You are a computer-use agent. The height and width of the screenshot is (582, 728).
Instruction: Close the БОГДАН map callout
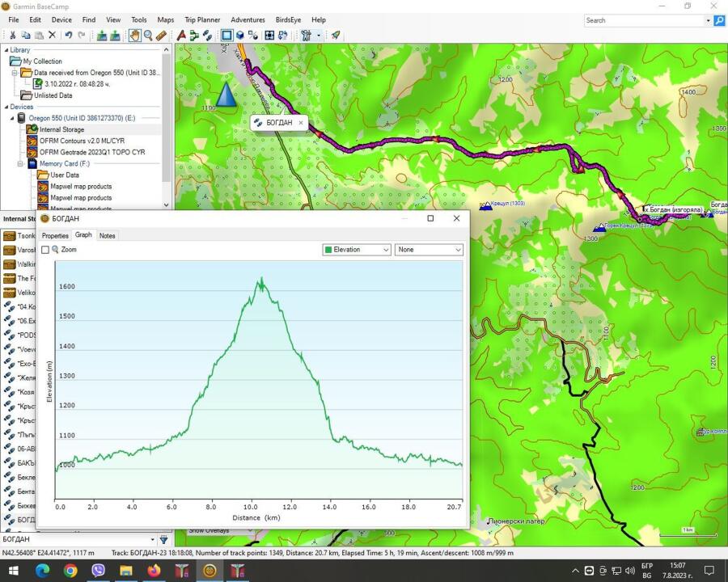tap(301, 123)
